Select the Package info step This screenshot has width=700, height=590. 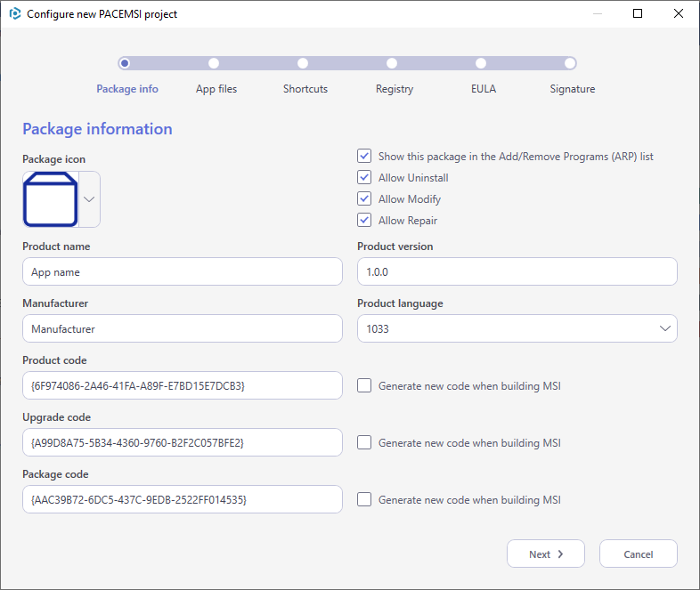click(127, 89)
